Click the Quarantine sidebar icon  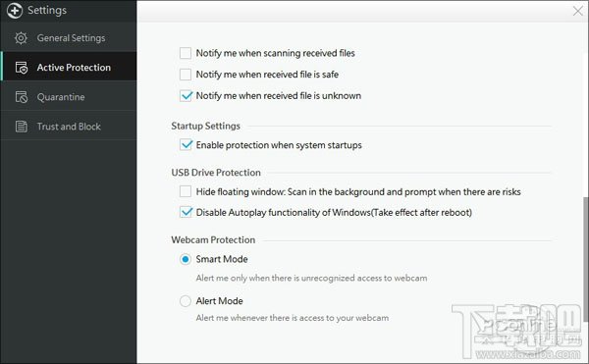[22, 97]
